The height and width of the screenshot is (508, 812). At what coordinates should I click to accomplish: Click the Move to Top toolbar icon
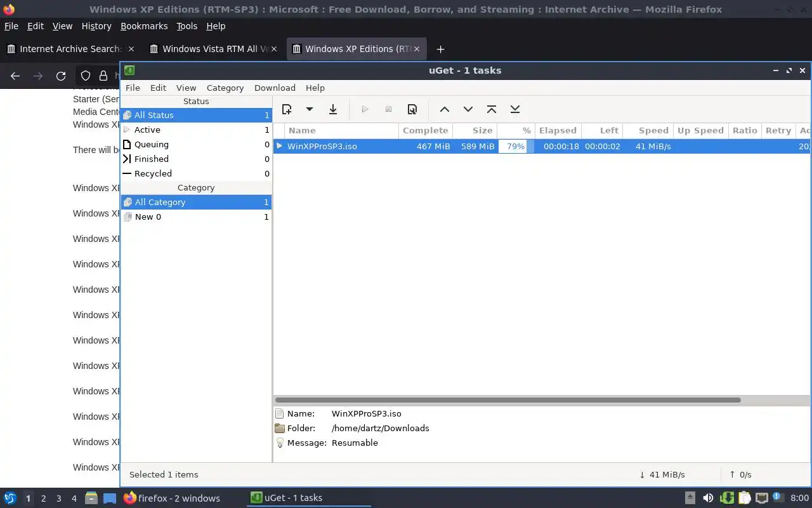tap(492, 109)
